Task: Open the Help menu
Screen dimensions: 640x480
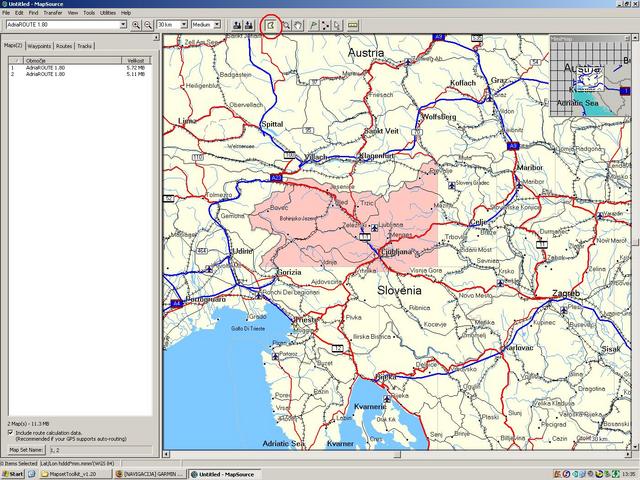Action: 126,13
